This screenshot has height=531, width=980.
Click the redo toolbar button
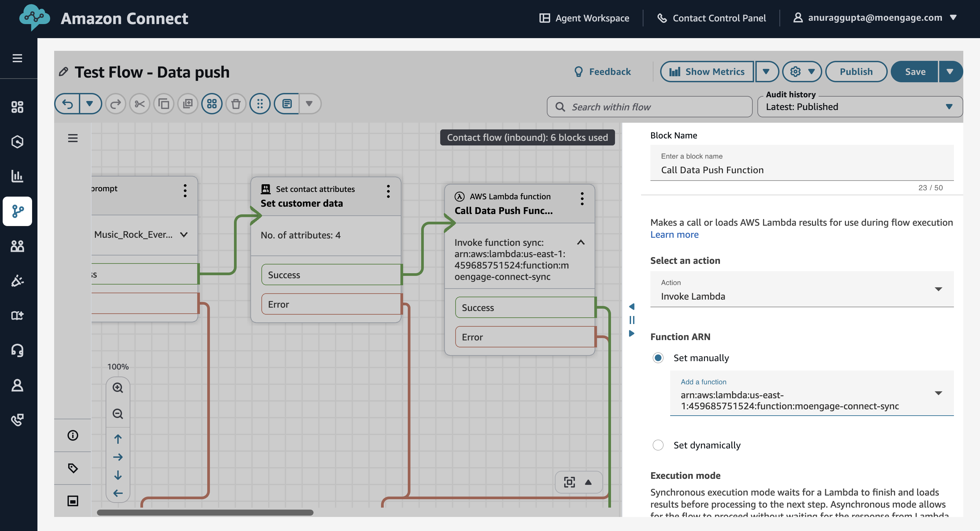116,104
